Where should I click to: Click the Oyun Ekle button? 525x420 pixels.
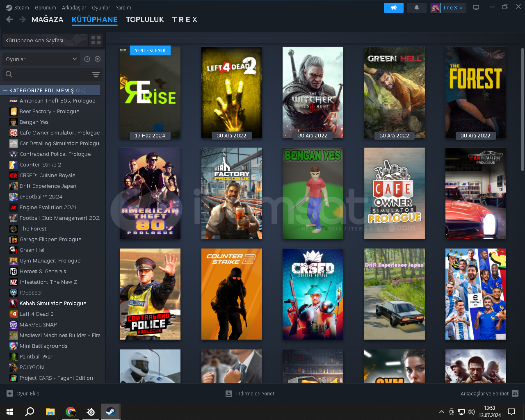pos(23,393)
